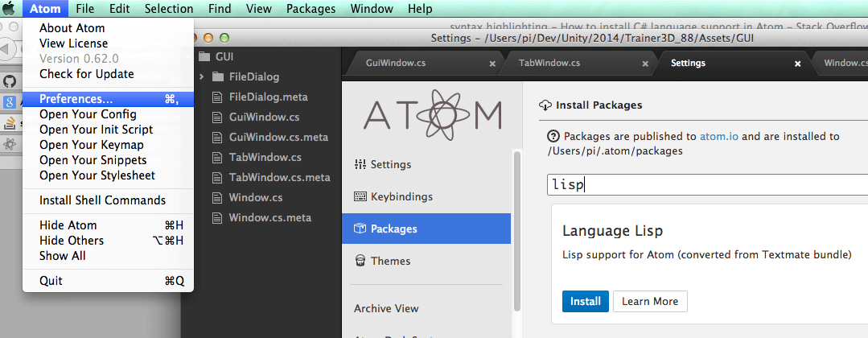Click the Atom bookmark icon in browser sidebar
The width and height of the screenshot is (868, 338).
[10, 144]
